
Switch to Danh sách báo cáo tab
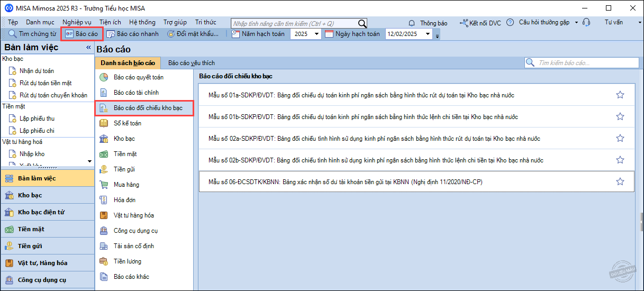pos(128,62)
